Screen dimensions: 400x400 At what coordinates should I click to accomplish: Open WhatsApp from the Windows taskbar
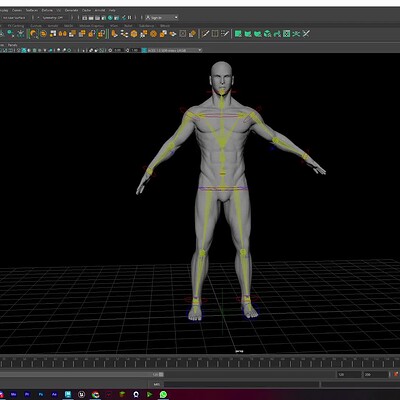(x=163, y=394)
